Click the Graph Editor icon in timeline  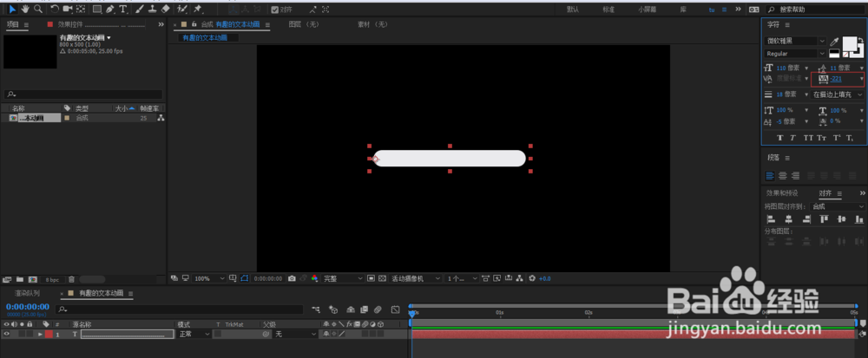pyautogui.click(x=395, y=309)
